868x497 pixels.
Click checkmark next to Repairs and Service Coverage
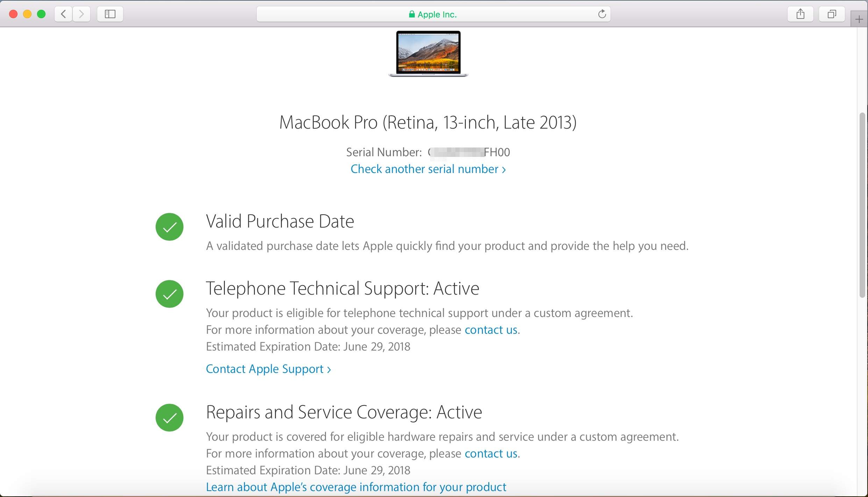pyautogui.click(x=170, y=418)
